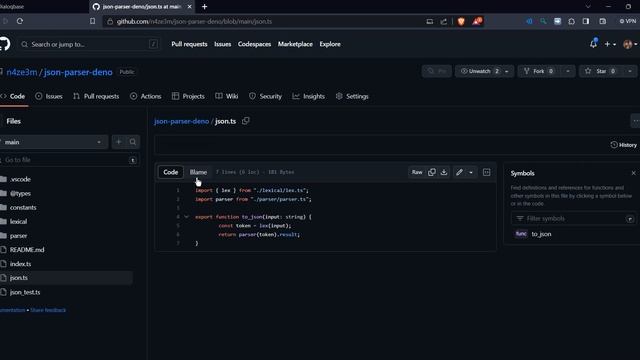640x360 pixels.
Task: Click the bookmark icon beside the address bar
Action: click(x=93, y=21)
